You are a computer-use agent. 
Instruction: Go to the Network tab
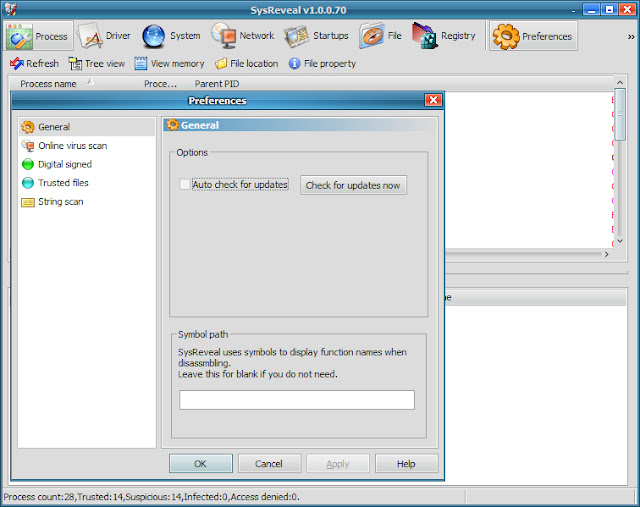243,36
